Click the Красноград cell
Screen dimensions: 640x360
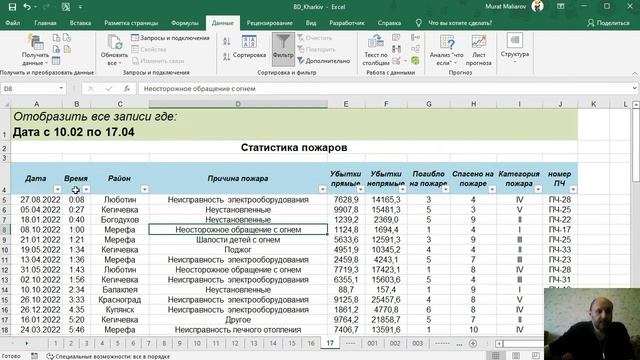[120, 300]
